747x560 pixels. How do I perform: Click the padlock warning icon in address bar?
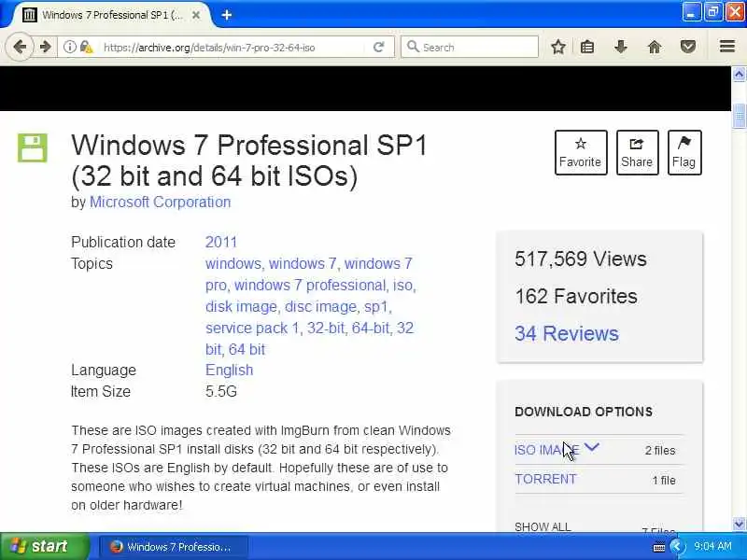86,48
